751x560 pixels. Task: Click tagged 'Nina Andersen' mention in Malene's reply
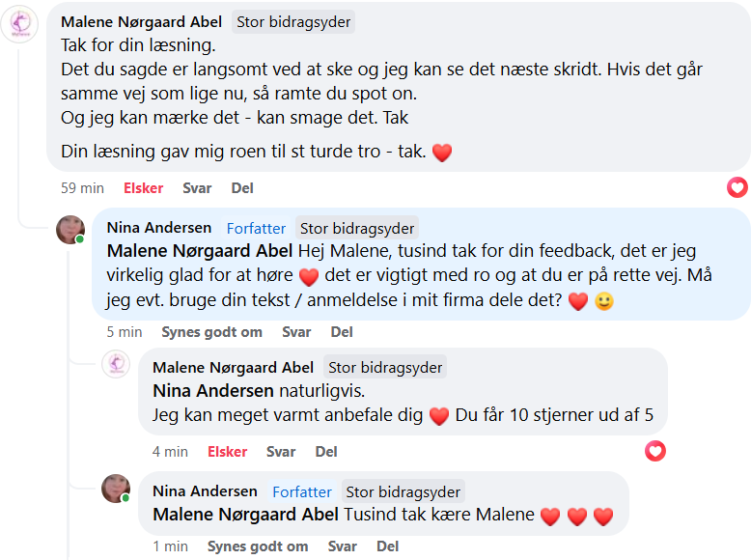(213, 391)
